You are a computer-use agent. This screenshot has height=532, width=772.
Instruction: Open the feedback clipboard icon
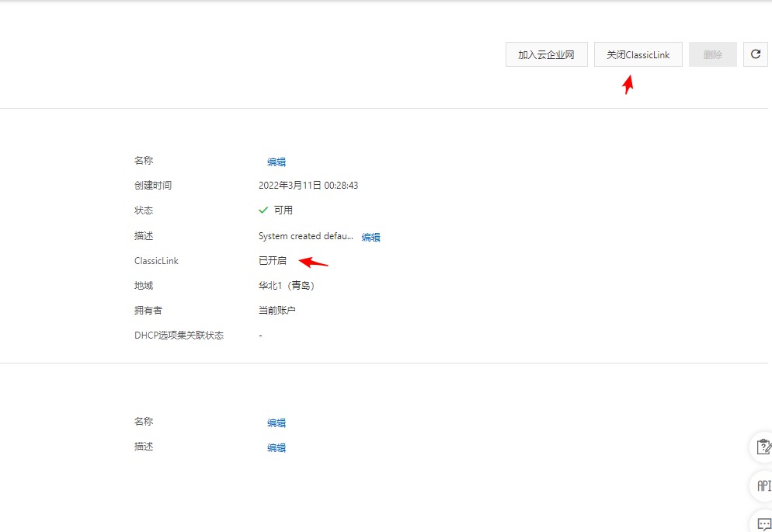pos(763,447)
